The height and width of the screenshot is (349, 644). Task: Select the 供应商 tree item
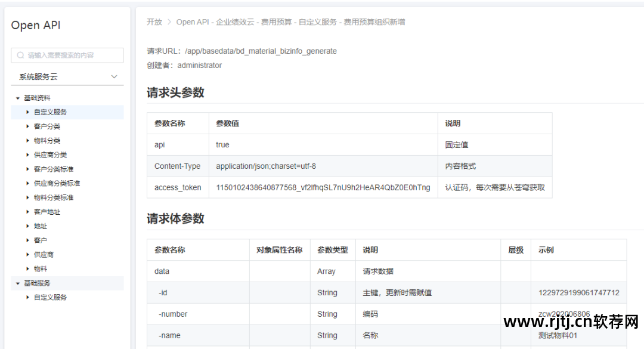point(44,255)
